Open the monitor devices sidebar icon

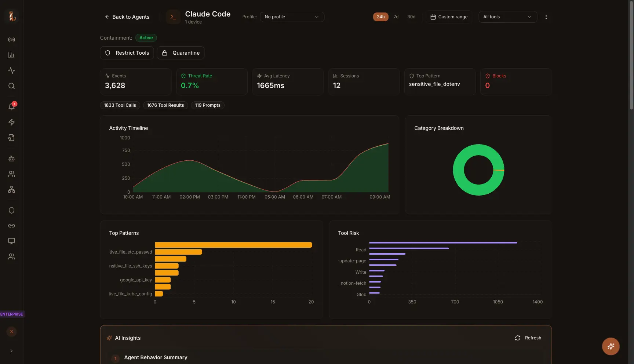click(11, 241)
